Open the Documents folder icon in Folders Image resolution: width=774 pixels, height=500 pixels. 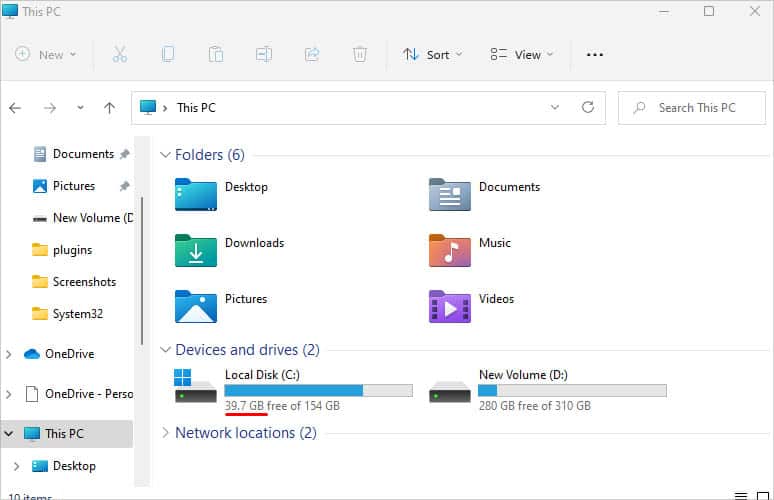click(x=450, y=194)
